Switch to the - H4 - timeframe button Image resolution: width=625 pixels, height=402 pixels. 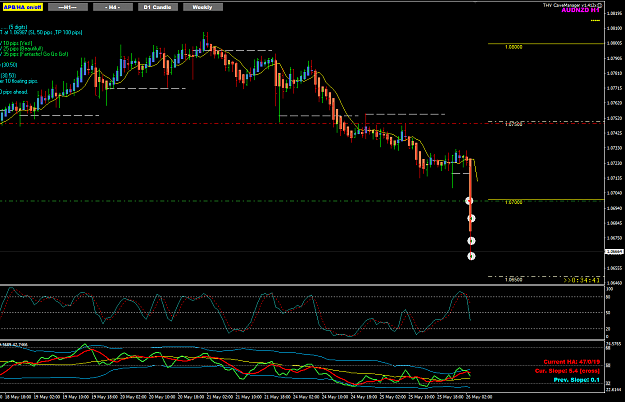[x=113, y=7]
